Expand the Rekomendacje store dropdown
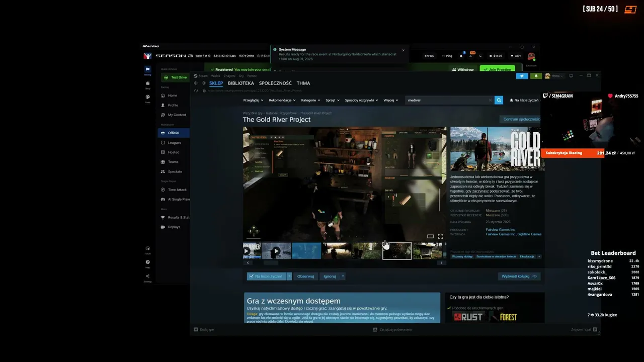This screenshot has height=362, width=644. (x=283, y=100)
